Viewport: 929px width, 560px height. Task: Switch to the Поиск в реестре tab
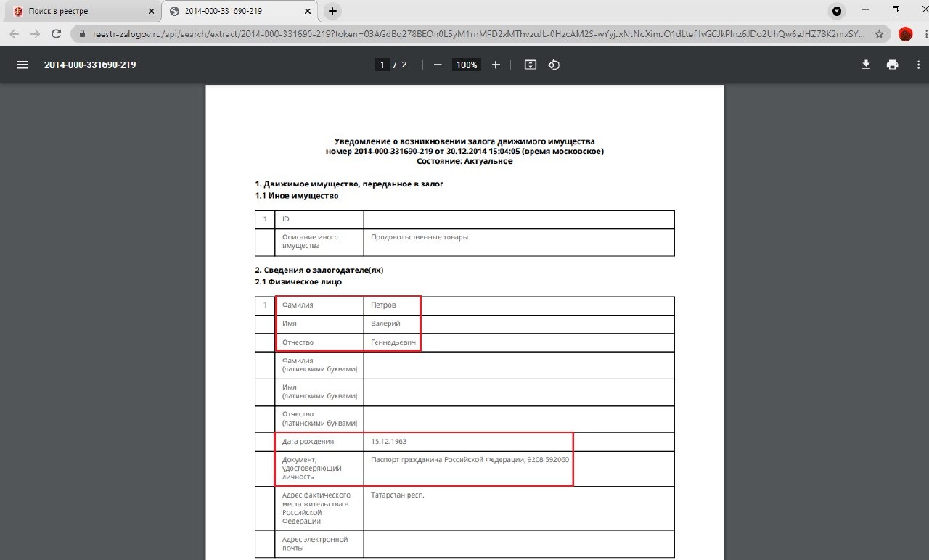click(81, 12)
